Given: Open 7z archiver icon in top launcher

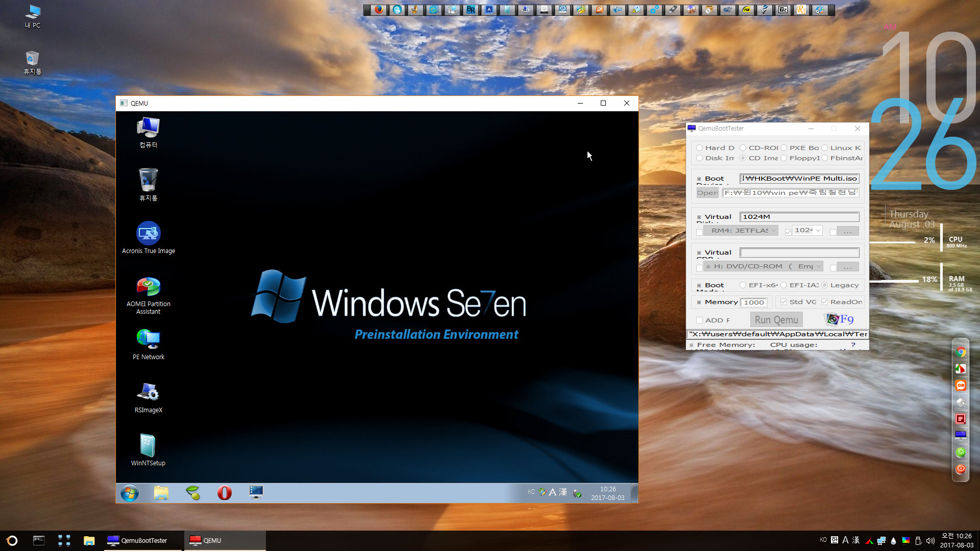Looking at the screenshot, I should (x=783, y=10).
